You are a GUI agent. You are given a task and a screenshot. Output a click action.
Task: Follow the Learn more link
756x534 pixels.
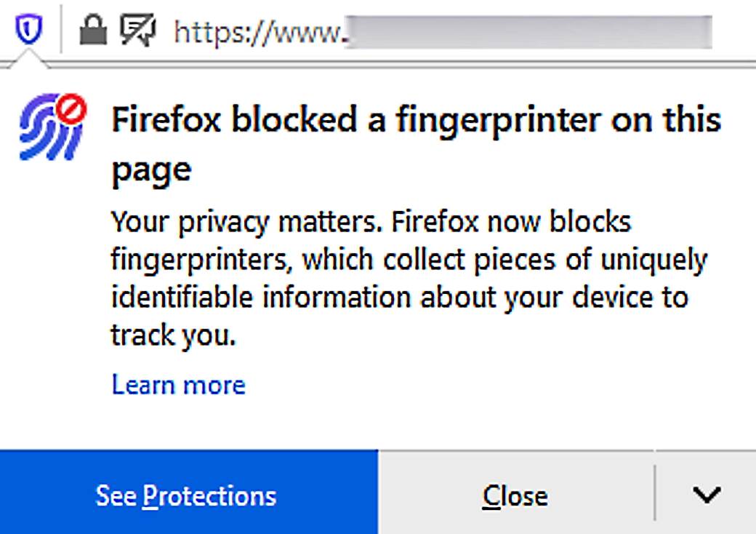(178, 384)
